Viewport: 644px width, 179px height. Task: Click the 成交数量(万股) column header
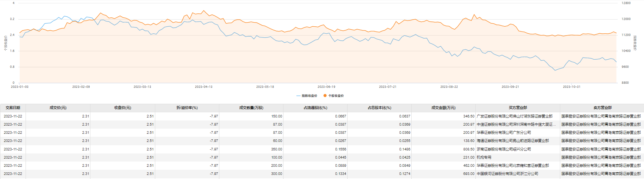click(251, 108)
